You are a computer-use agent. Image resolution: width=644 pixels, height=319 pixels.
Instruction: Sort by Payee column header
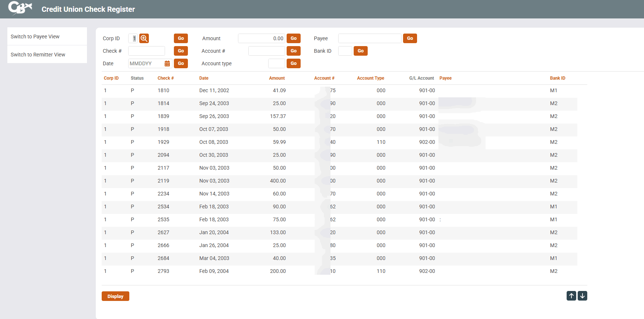point(445,78)
